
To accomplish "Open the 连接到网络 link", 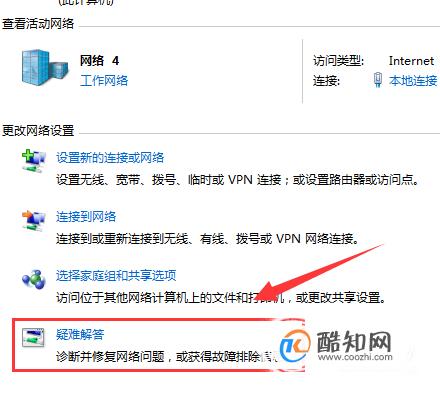I will pos(86,217).
